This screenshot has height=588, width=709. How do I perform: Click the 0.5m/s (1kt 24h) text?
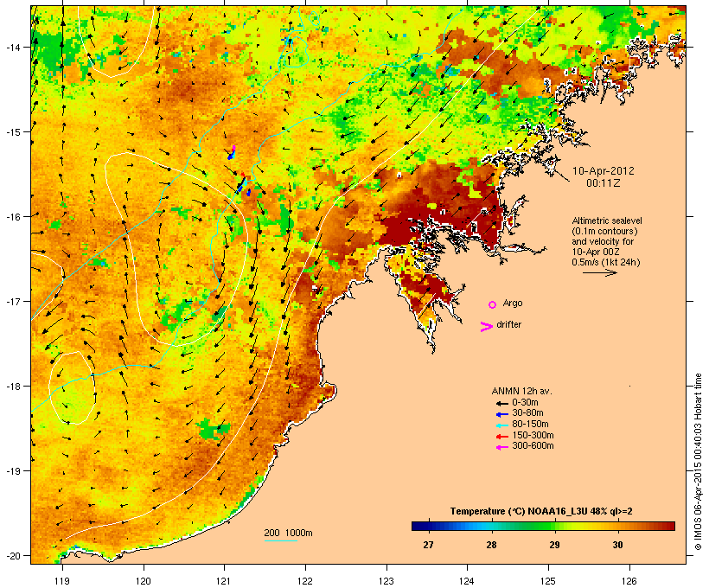[606, 262]
